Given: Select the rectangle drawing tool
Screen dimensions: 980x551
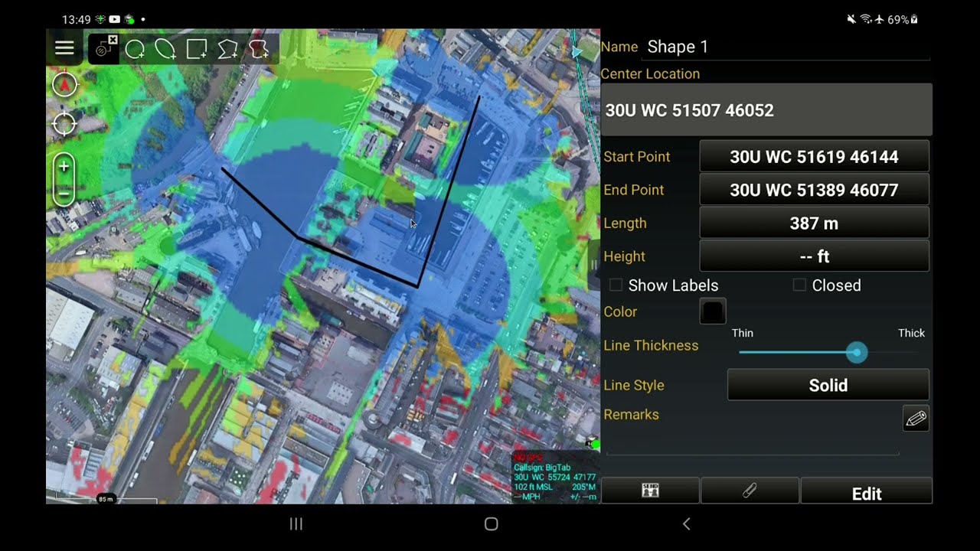Looking at the screenshot, I should pos(196,47).
